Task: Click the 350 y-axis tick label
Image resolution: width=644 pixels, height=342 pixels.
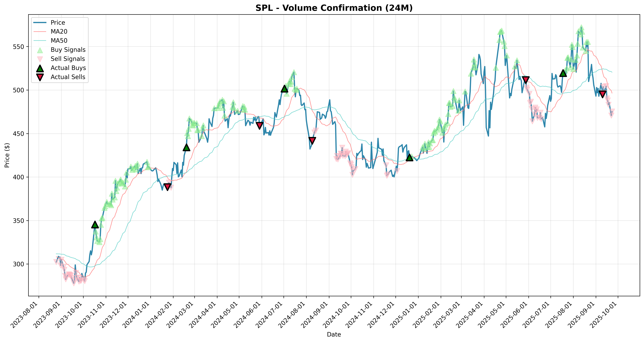Action: point(18,221)
